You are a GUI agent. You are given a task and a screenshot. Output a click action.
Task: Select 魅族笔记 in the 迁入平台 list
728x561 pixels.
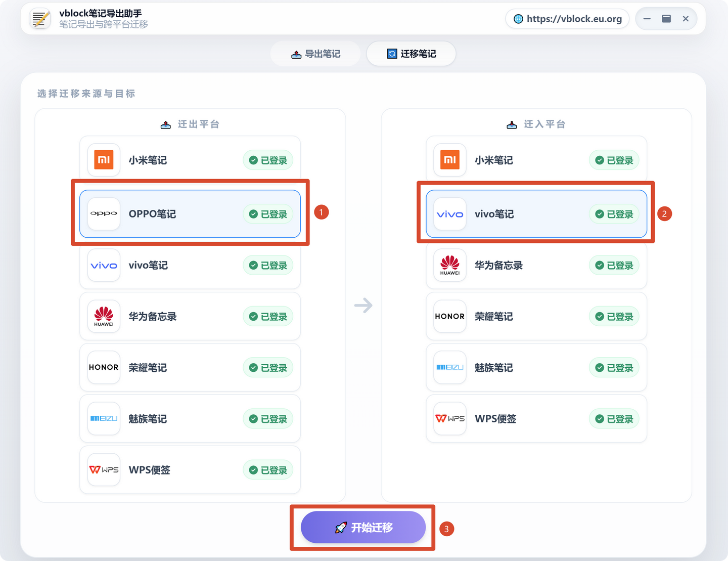[x=536, y=367]
